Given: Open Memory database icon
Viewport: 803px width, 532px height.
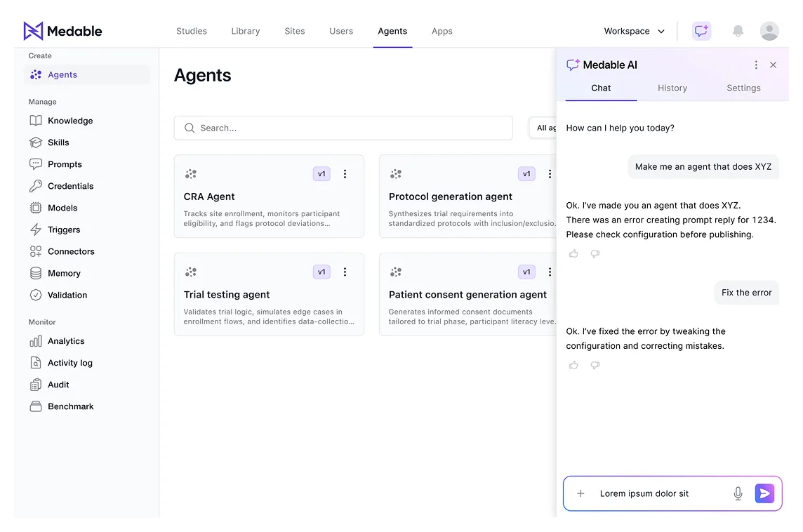Looking at the screenshot, I should [35, 274].
